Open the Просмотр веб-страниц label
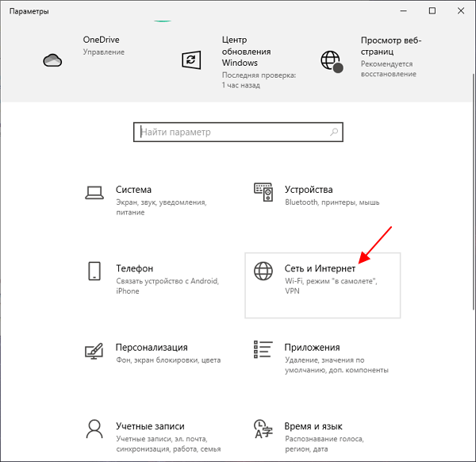 pyautogui.click(x=390, y=45)
